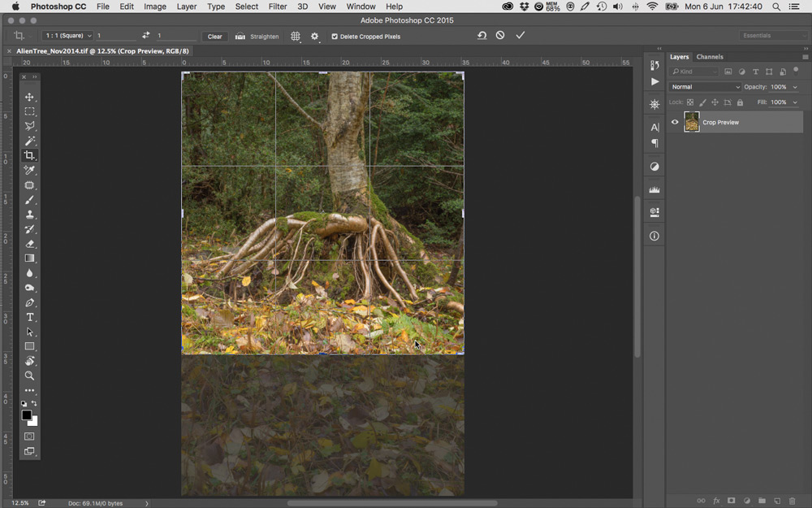Image resolution: width=812 pixels, height=508 pixels.
Task: Hide the Crop Preview layer
Action: pyautogui.click(x=675, y=123)
